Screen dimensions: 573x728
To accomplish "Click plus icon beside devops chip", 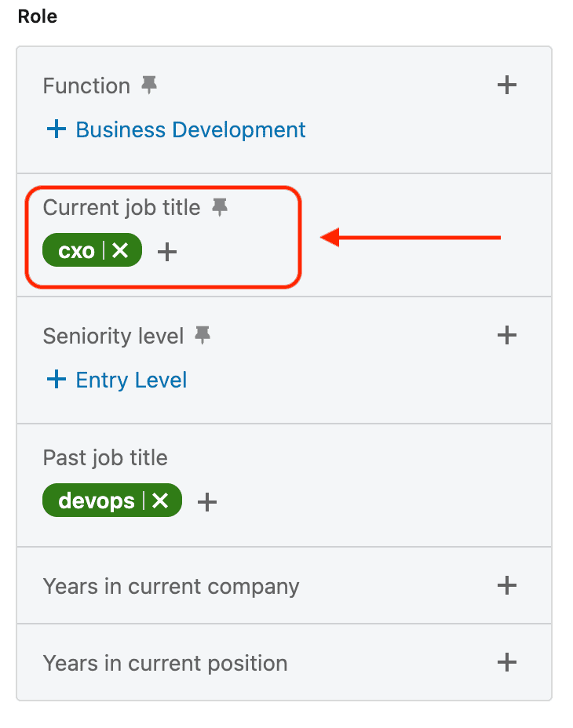I will coord(206,501).
